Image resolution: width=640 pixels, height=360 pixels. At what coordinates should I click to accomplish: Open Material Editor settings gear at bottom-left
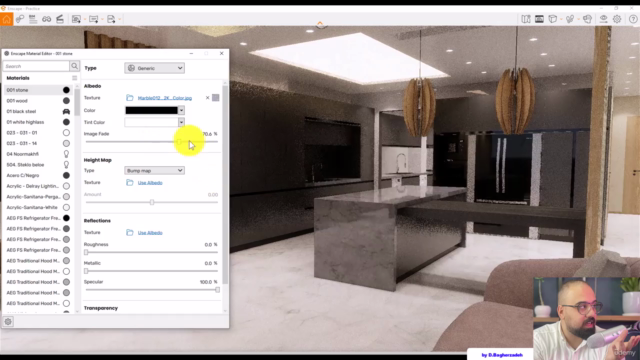[x=8, y=322]
